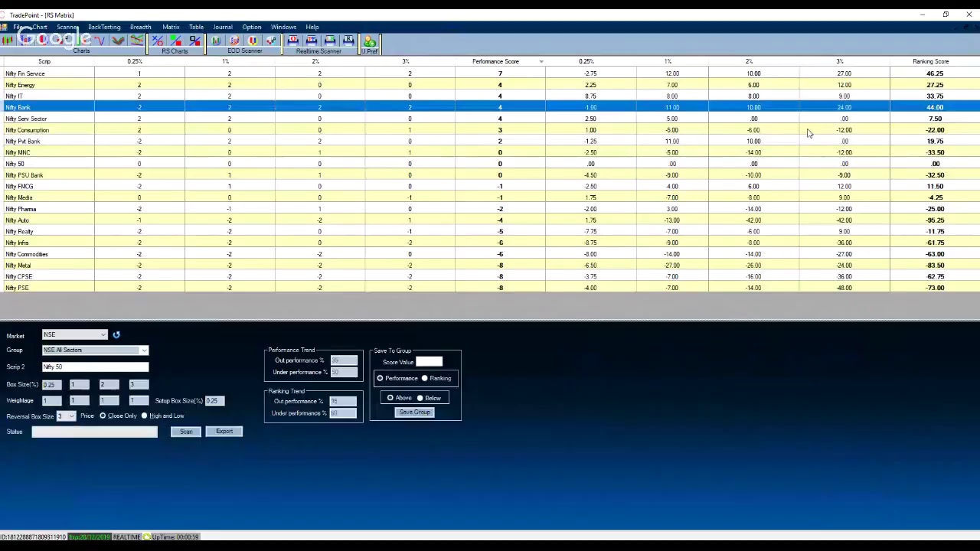Click the app icon in the menu bar corner

pyautogui.click(x=4, y=27)
